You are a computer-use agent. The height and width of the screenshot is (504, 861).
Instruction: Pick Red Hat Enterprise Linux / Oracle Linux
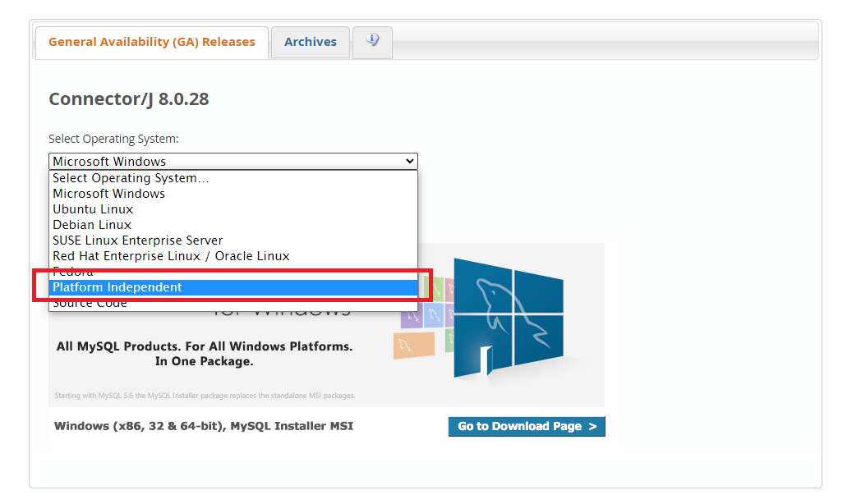pyautogui.click(x=233, y=256)
